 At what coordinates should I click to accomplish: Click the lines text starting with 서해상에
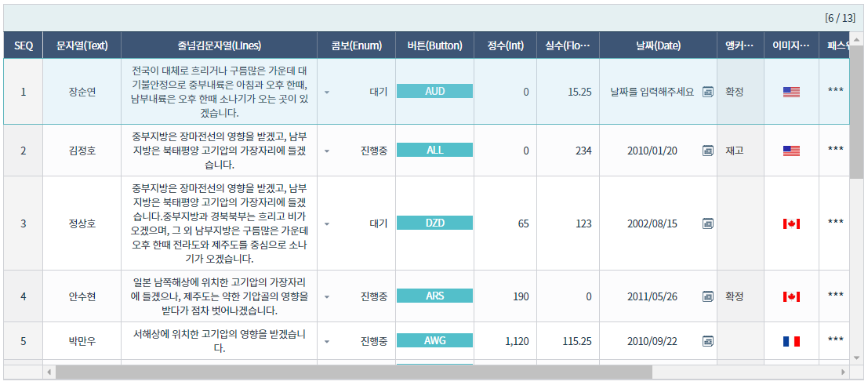click(x=220, y=340)
